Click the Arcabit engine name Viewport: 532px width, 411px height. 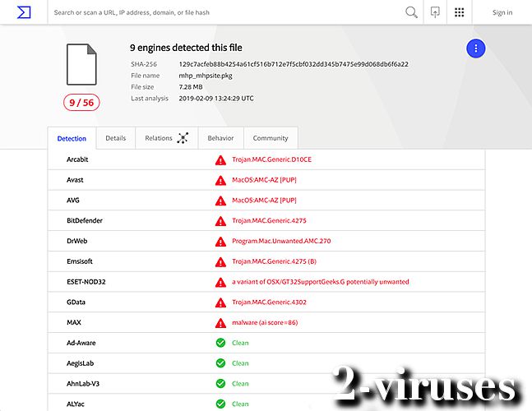pyautogui.click(x=77, y=159)
